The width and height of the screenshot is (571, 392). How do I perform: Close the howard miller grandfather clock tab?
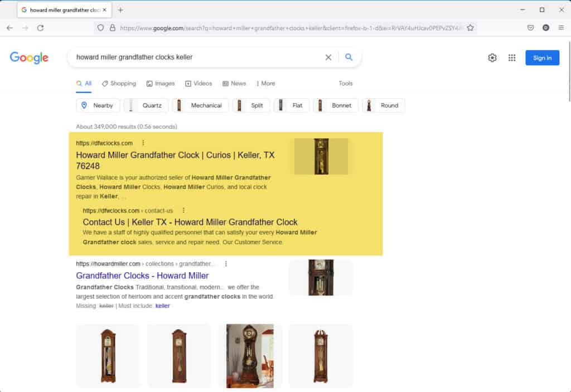[x=104, y=10]
